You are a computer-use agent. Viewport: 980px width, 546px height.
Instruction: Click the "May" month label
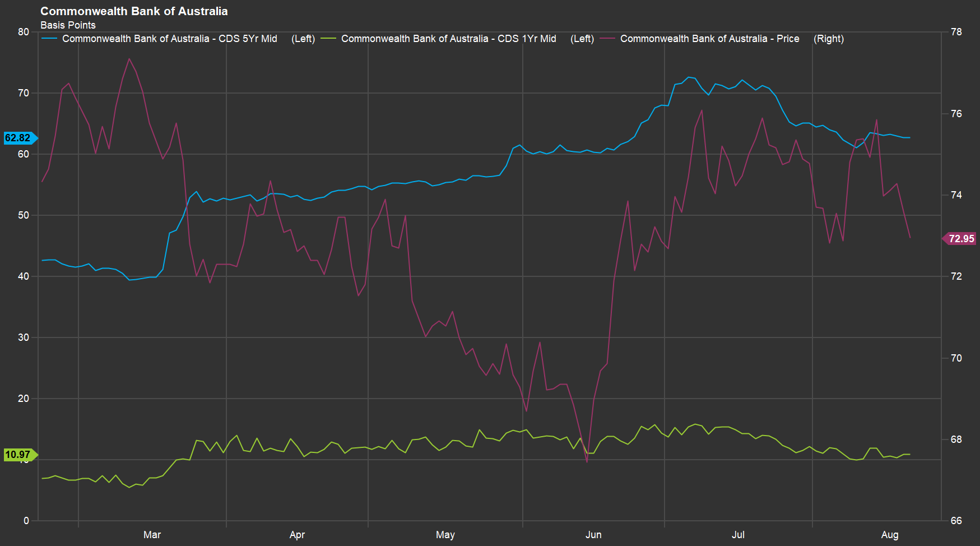coord(445,535)
